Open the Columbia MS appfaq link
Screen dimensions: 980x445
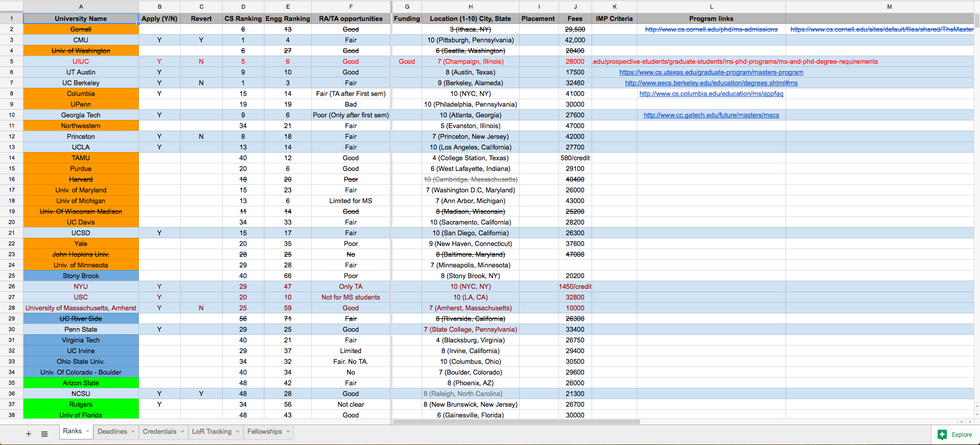click(x=711, y=94)
